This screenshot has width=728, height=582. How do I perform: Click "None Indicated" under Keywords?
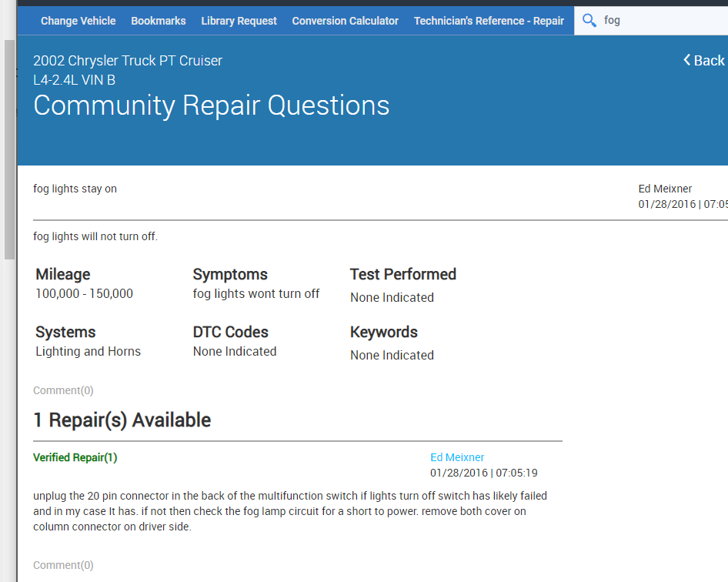pos(392,356)
